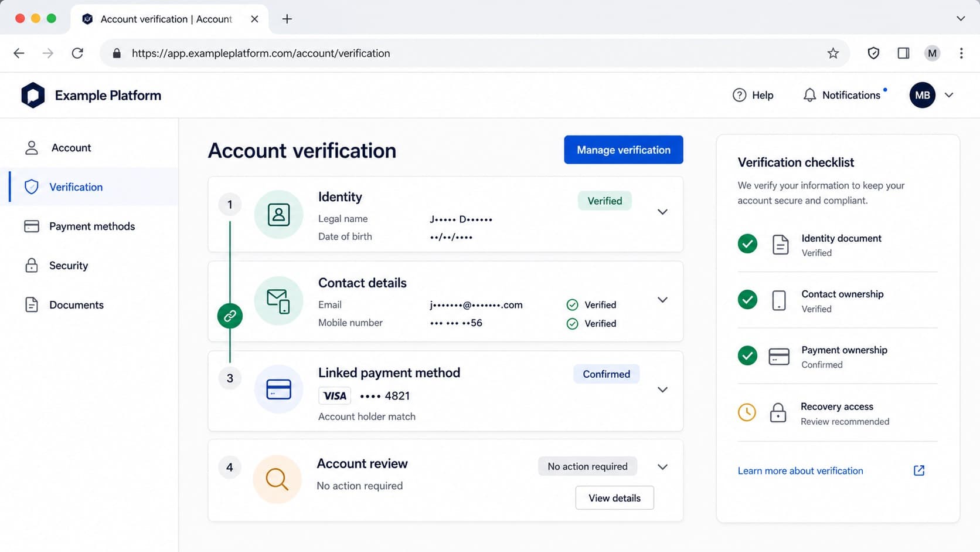Bookmark this page with the star icon
Image resolution: width=980 pixels, height=552 pixels.
[833, 53]
